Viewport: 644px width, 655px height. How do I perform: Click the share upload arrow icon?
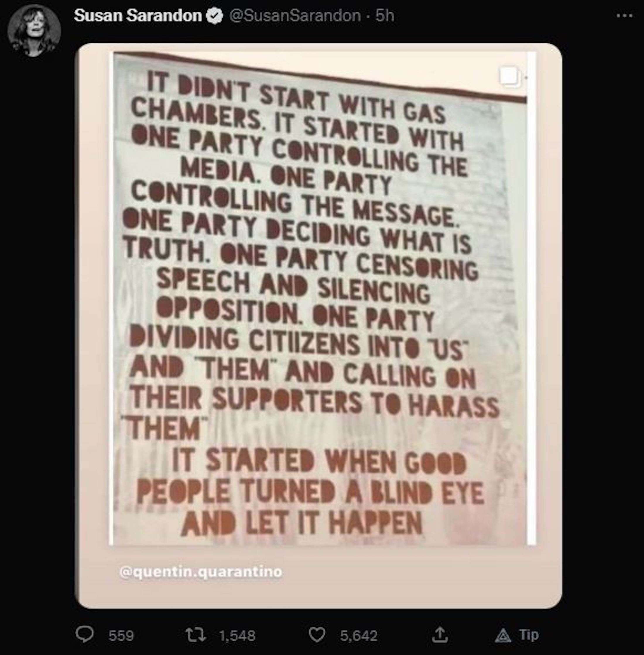click(x=440, y=635)
